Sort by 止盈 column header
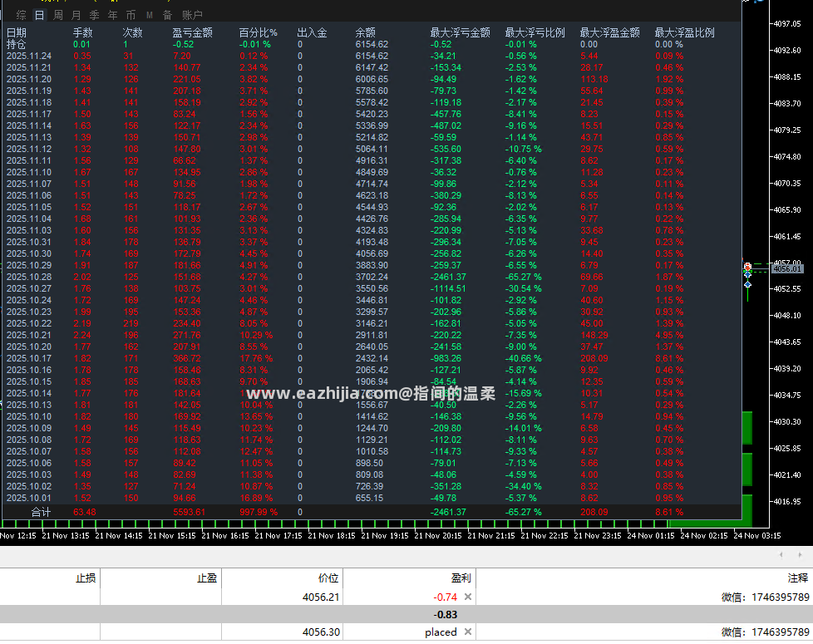This screenshot has width=813, height=644. click(x=207, y=578)
